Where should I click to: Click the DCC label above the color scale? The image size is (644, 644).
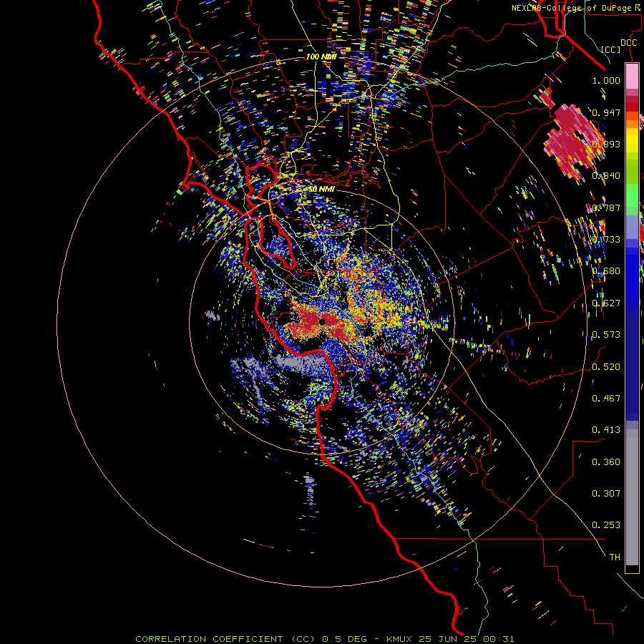628,42
